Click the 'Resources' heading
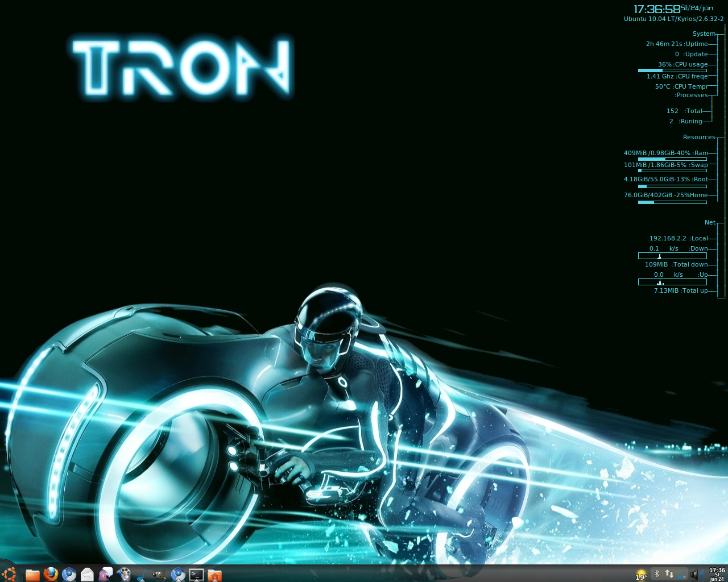 pos(699,137)
